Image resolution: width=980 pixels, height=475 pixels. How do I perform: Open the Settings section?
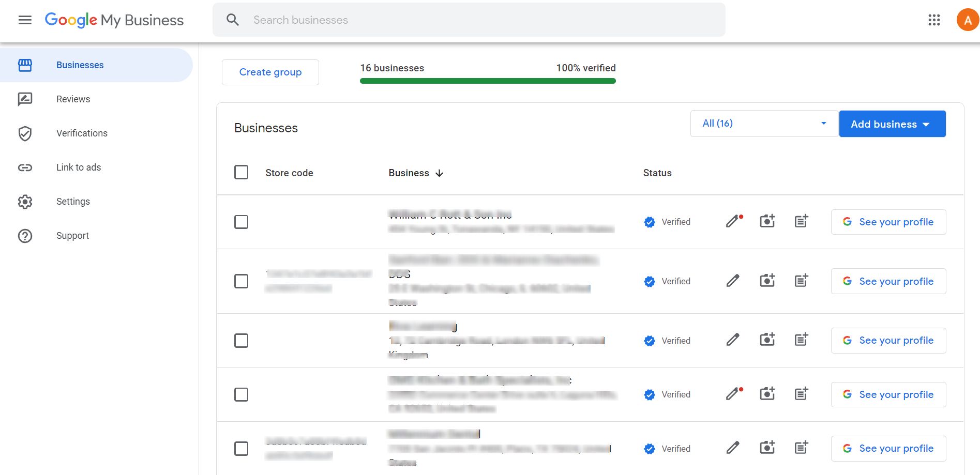click(x=73, y=201)
